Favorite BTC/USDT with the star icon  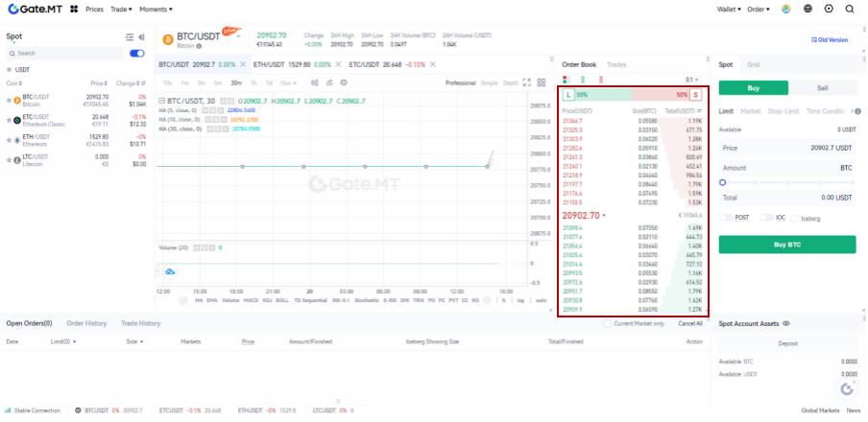(10, 98)
